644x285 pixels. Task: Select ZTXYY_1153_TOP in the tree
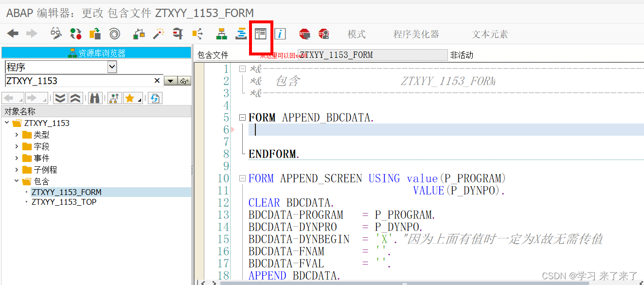[64, 202]
